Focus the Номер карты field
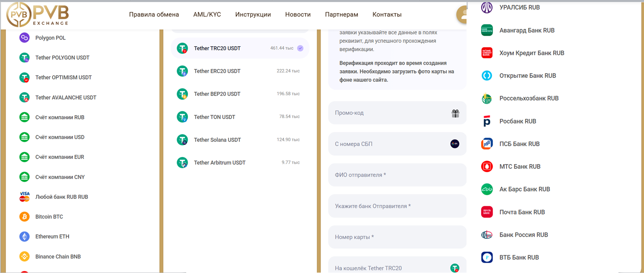Screen dimensions: 644x273 397,237
